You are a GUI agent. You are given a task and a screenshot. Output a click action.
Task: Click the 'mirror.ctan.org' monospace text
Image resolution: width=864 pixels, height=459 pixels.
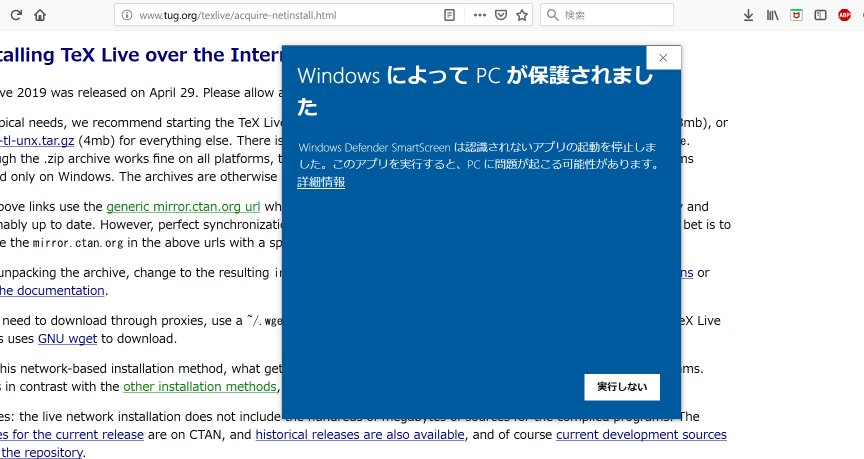[x=78, y=243]
